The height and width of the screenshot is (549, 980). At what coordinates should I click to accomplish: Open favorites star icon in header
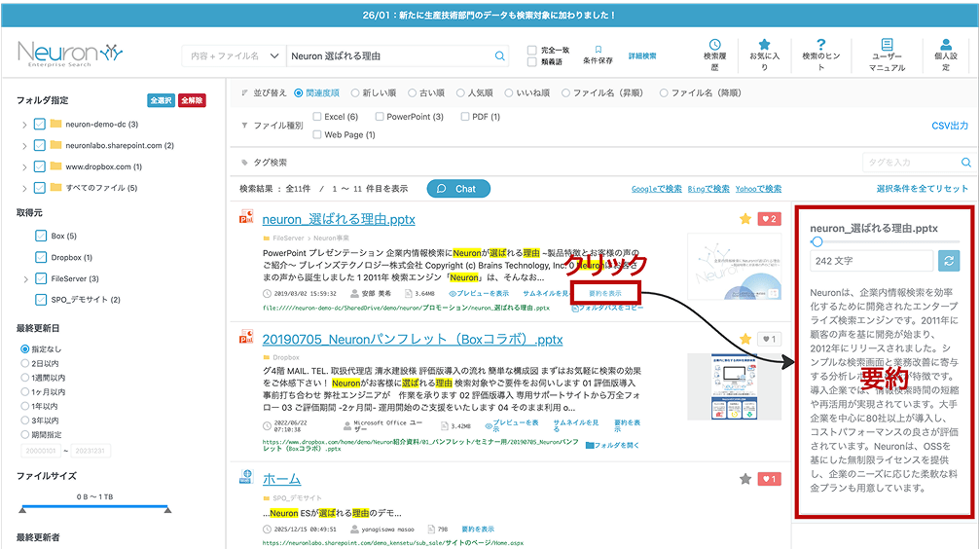click(764, 45)
